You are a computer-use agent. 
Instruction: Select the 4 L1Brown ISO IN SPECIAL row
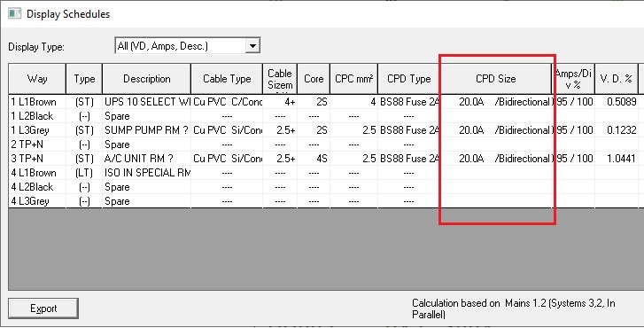point(323,173)
